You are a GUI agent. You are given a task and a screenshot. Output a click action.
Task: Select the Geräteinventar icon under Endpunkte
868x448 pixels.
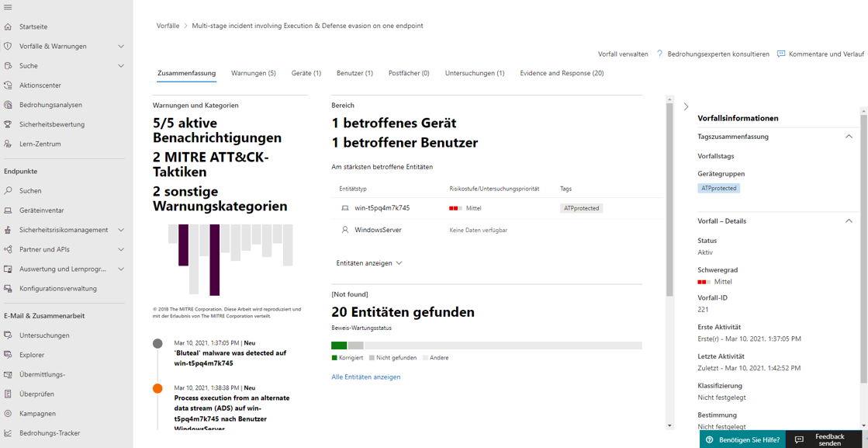8,210
